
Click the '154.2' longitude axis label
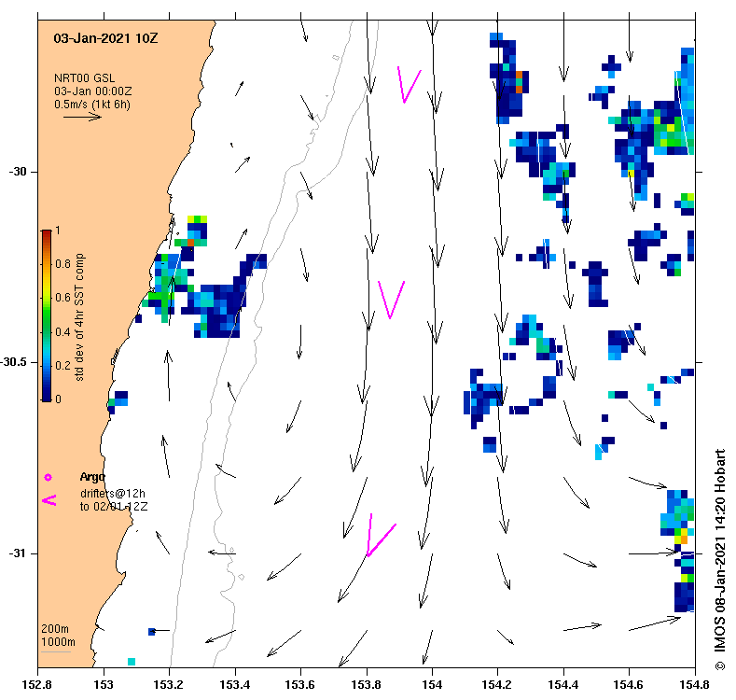[497, 685]
